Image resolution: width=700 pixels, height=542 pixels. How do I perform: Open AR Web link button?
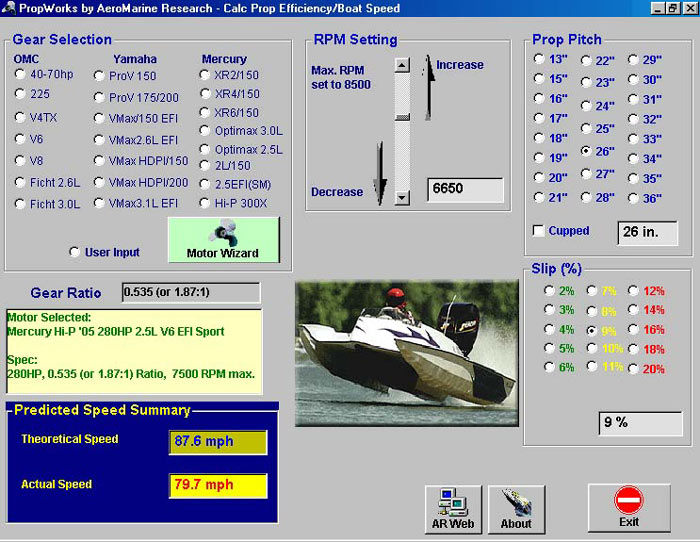[453, 509]
